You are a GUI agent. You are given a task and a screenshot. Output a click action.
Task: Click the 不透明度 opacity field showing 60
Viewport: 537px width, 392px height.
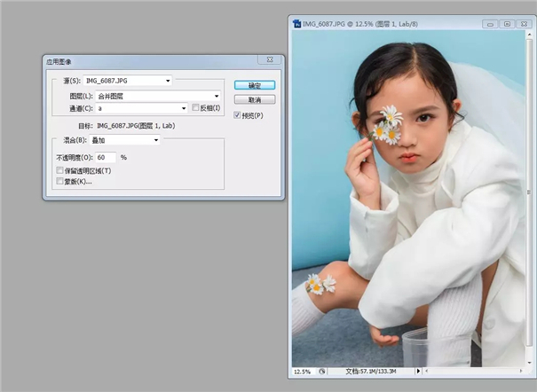coord(105,157)
